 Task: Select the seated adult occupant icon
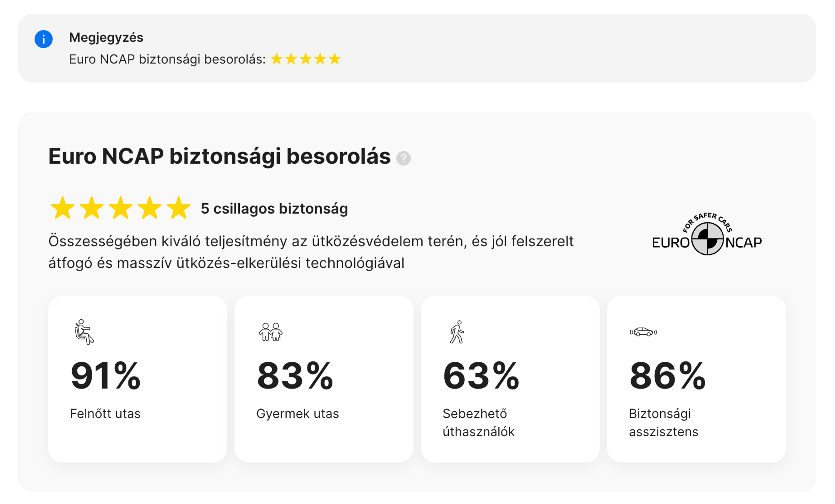(x=84, y=332)
